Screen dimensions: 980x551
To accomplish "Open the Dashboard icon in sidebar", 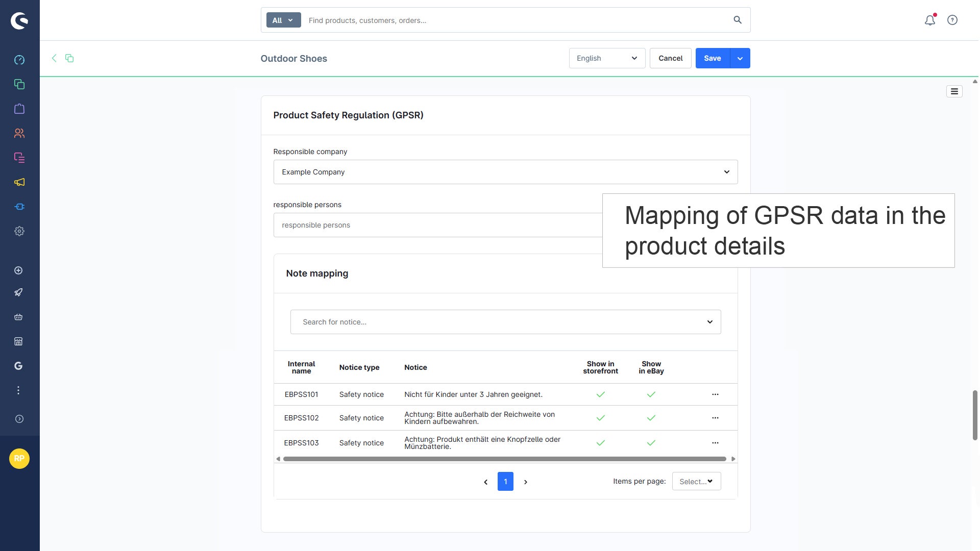I will point(19,60).
